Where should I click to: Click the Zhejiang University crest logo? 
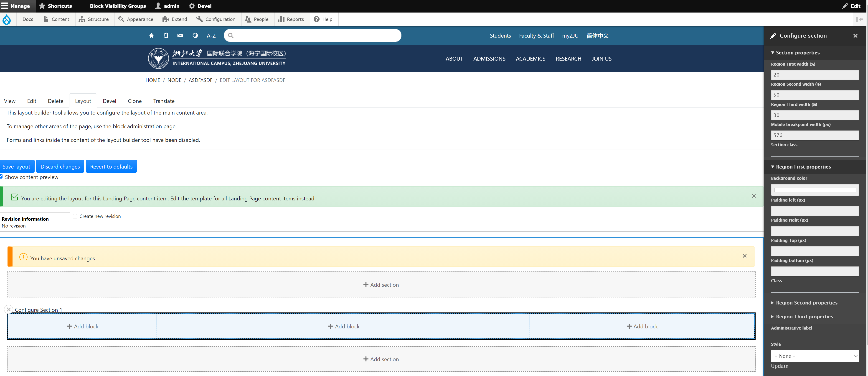[x=158, y=58]
